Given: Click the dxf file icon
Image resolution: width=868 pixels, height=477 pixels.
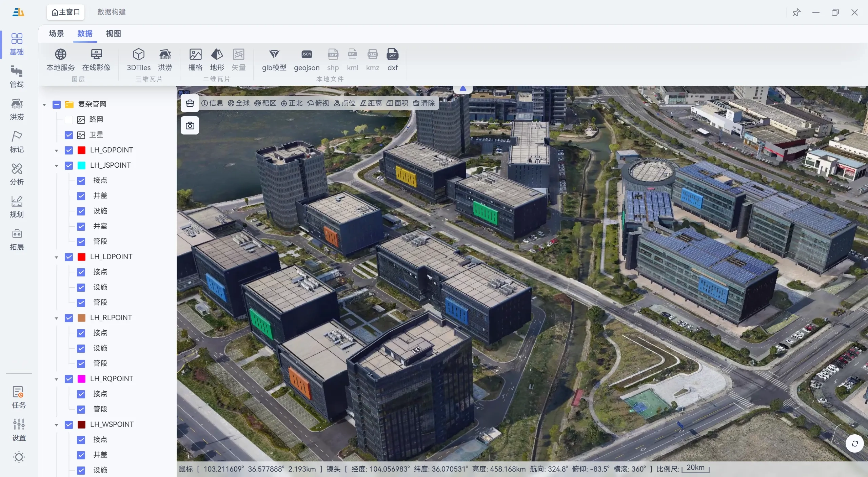Looking at the screenshot, I should [x=392, y=54].
